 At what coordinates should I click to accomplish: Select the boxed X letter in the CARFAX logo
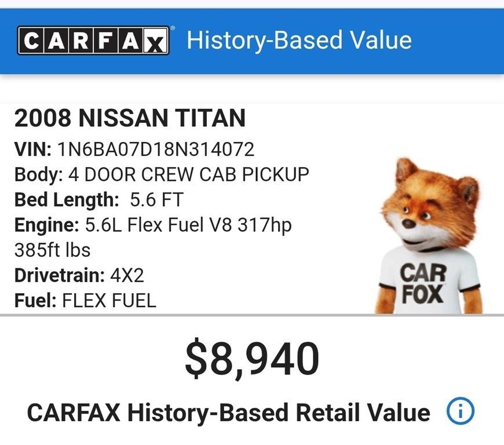coord(155,39)
